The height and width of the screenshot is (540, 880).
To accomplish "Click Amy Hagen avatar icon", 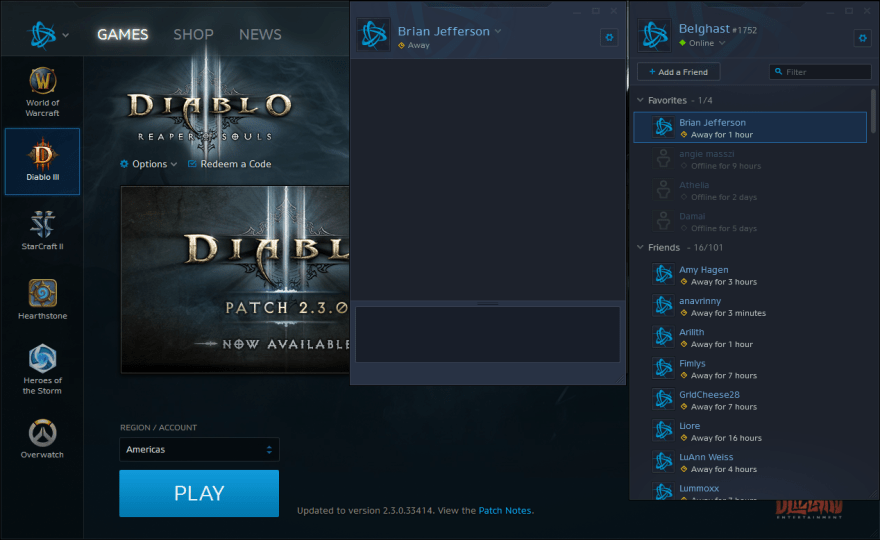I will click(x=663, y=274).
